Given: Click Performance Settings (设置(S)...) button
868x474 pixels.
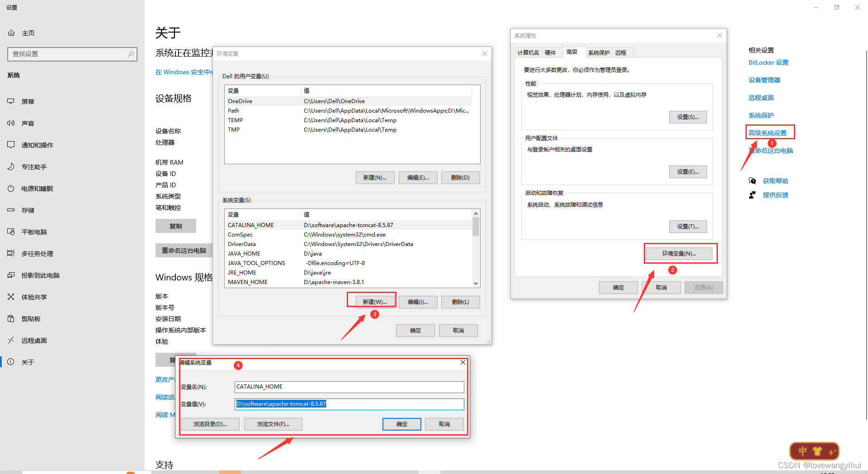Looking at the screenshot, I should click(688, 117).
